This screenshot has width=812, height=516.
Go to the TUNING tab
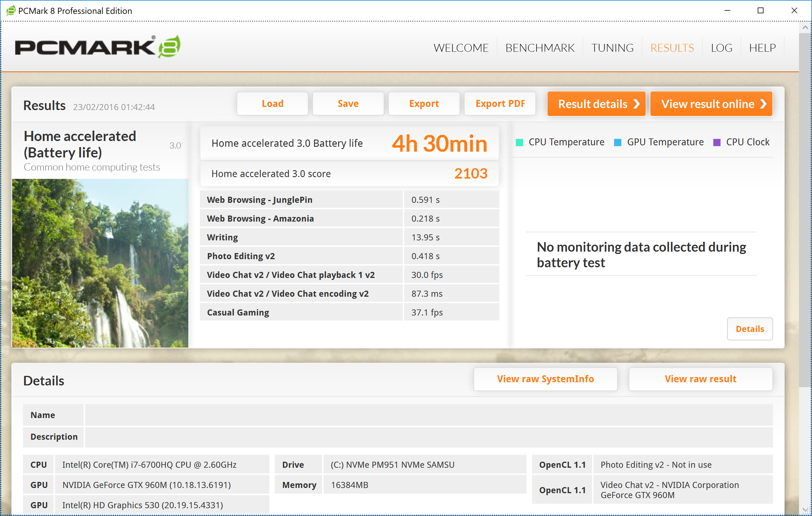(612, 48)
